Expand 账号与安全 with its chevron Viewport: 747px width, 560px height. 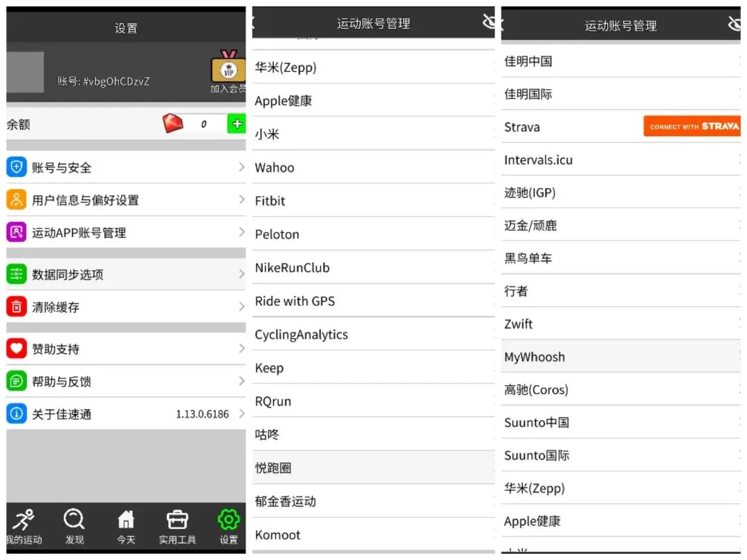pos(241,167)
